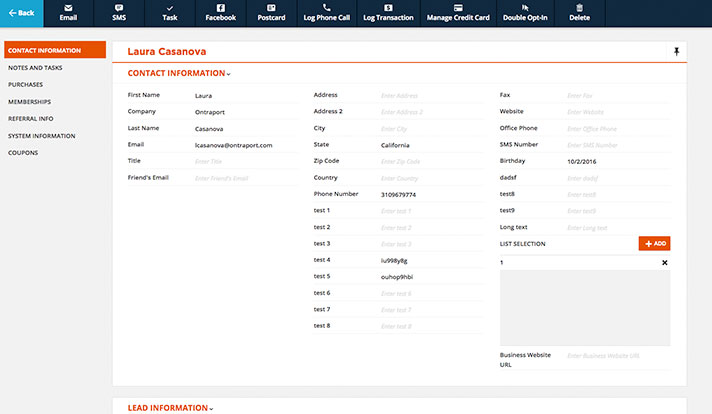Image resolution: width=712 pixels, height=414 pixels.
Task: Send Double Opt-In from the toolbar
Action: point(525,13)
